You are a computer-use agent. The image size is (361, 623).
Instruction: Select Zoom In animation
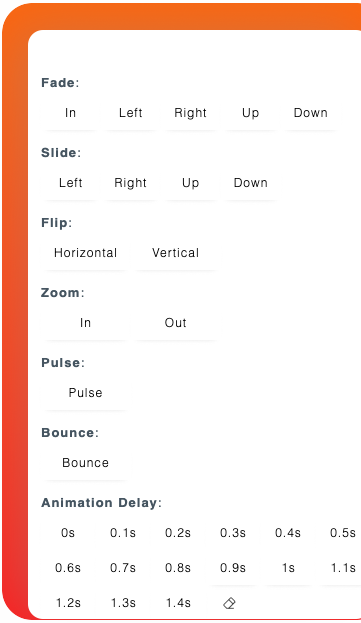[85, 323]
